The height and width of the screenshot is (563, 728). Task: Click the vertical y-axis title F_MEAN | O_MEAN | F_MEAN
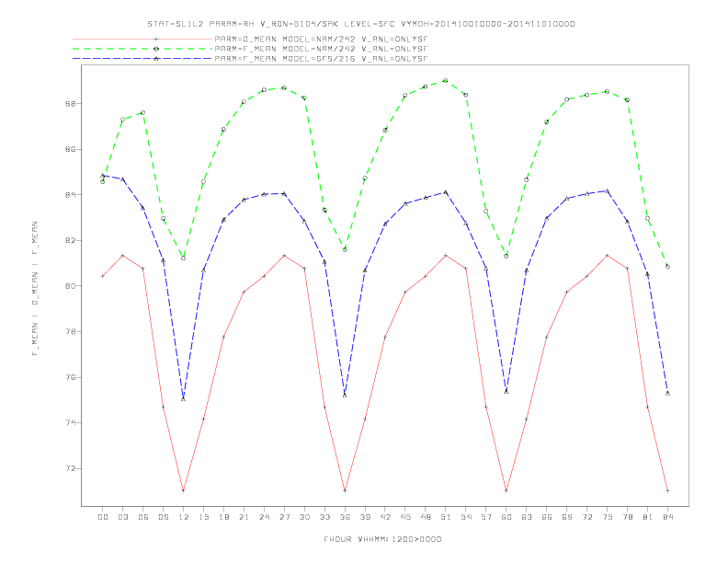tap(35, 289)
